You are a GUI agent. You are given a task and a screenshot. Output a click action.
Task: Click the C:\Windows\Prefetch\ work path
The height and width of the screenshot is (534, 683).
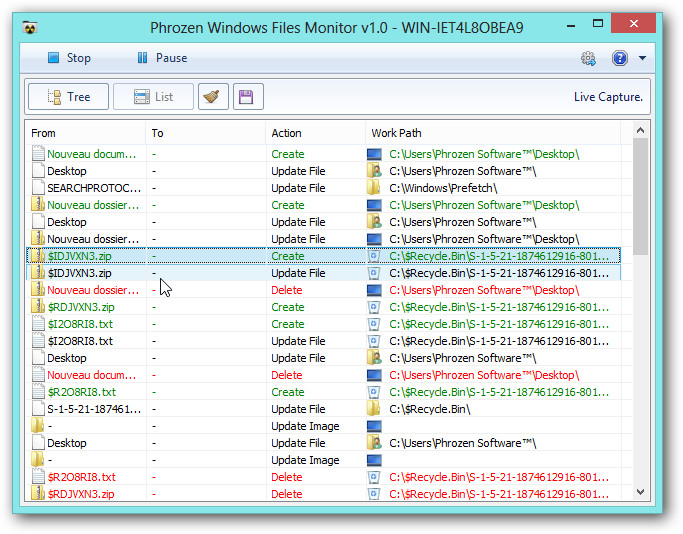[443, 188]
